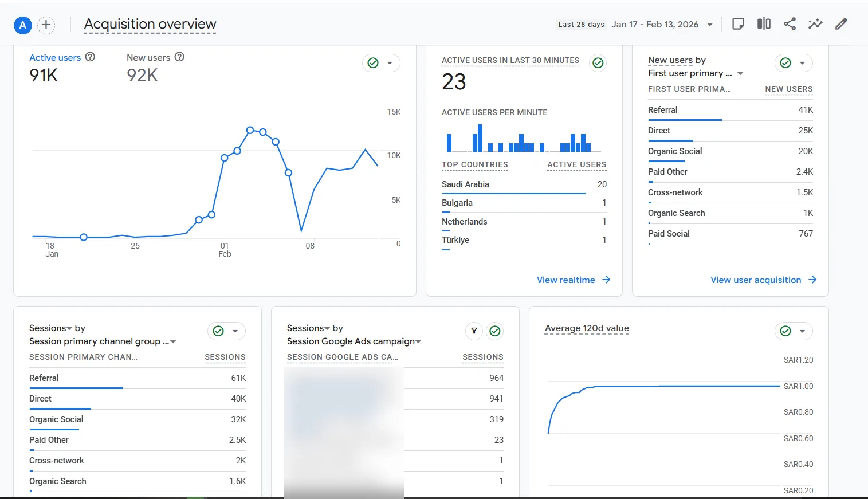The width and height of the screenshot is (868, 499).
Task: Select the Active users metric tab
Action: pos(55,57)
